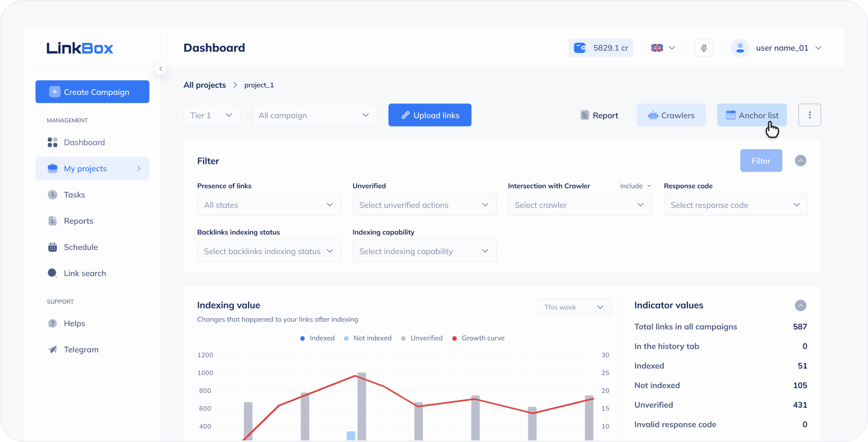This screenshot has width=868, height=442.
Task: Open the This week period dropdown
Action: 574,307
